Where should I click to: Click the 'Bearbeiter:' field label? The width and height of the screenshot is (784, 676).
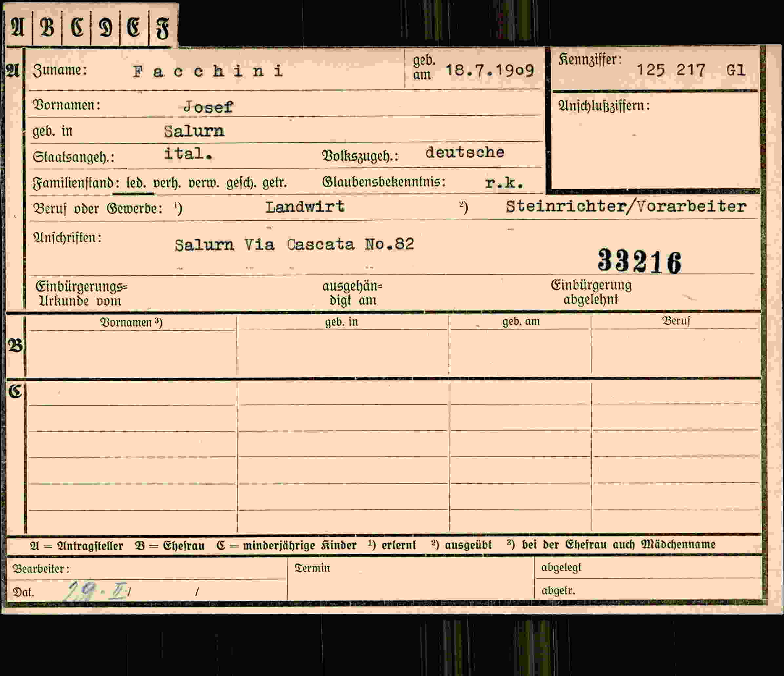coord(41,569)
